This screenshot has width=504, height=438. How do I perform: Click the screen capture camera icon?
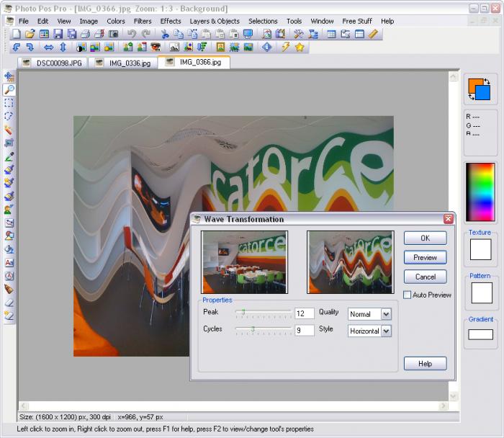tap(114, 34)
